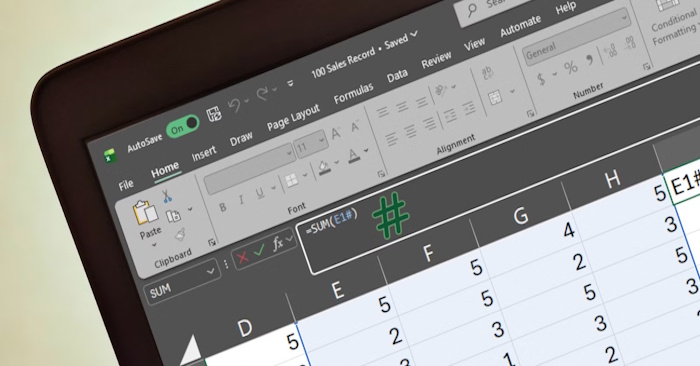The image size is (700, 366).
Task: Click Increase Decimal icon
Action: click(610, 50)
